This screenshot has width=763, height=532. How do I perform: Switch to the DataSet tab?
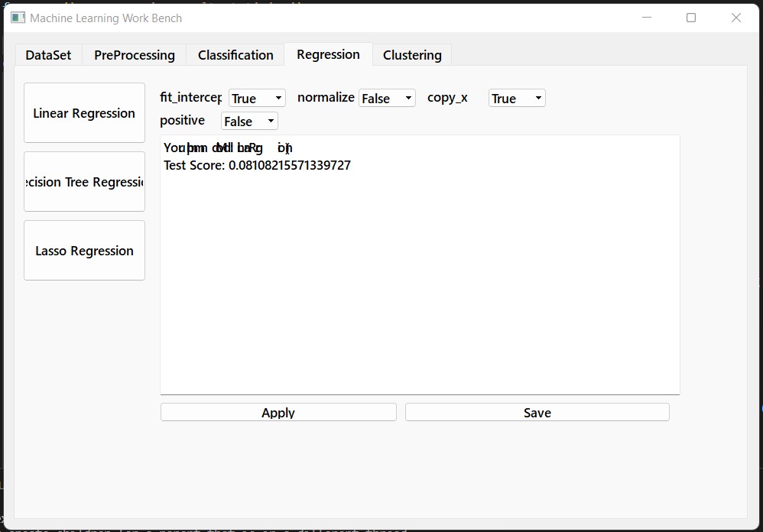(x=48, y=55)
